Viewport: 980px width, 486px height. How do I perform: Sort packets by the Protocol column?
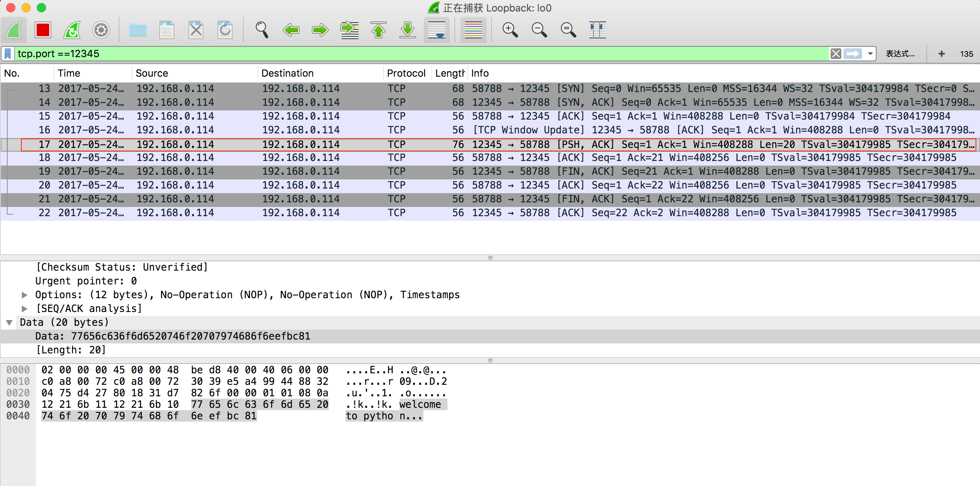(x=406, y=73)
